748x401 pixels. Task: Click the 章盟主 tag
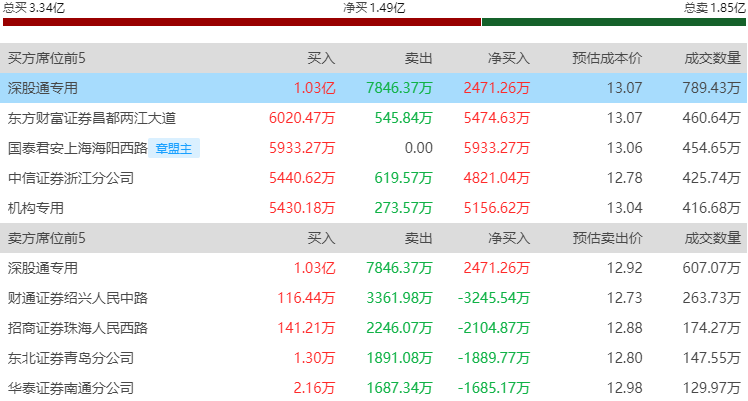point(174,148)
